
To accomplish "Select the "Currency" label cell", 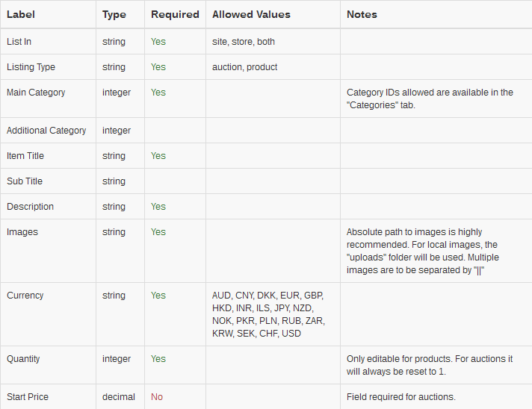I will pos(25,296).
